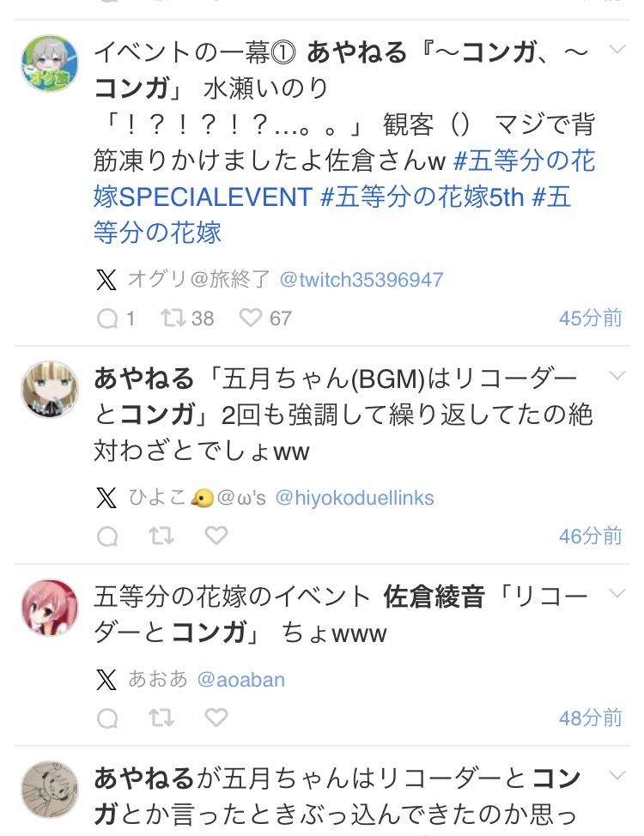Retweet the あおあ tweet
This screenshot has width=644, height=836.
tap(161, 718)
